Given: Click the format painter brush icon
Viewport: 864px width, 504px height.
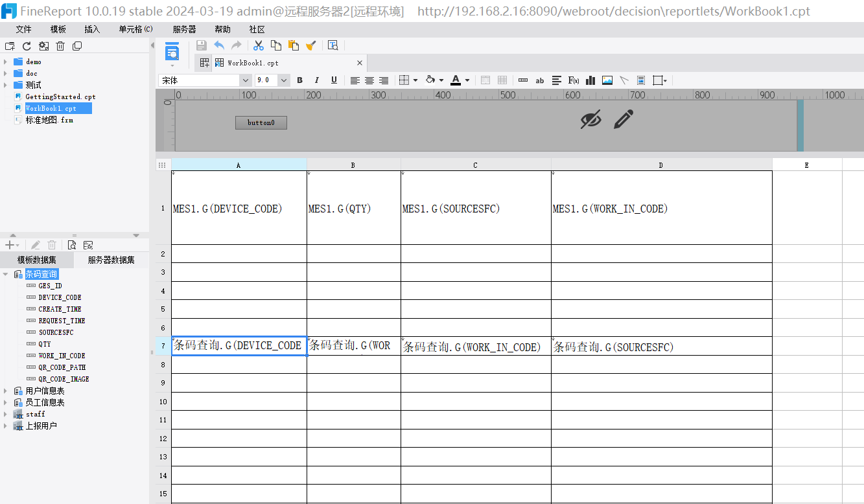Looking at the screenshot, I should 311,45.
